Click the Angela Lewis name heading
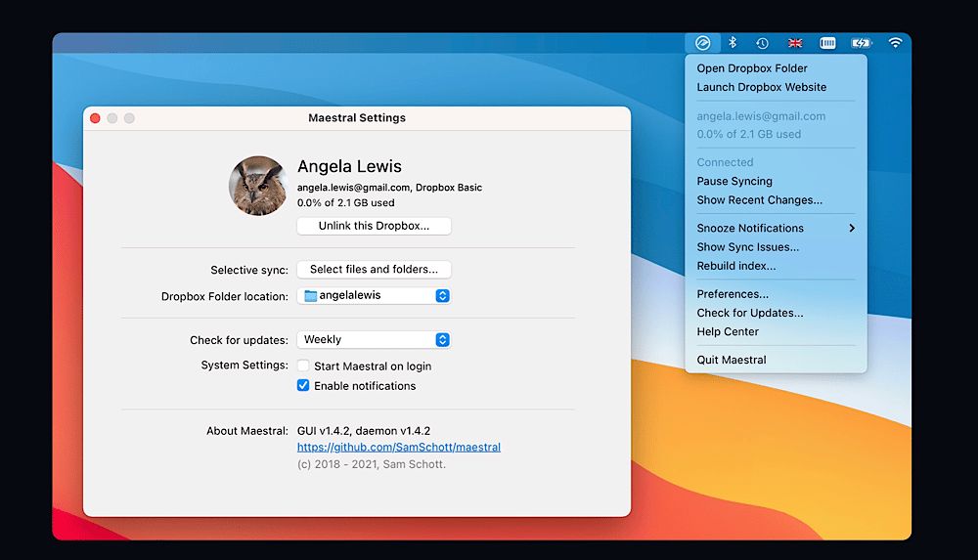This screenshot has height=560, width=978. [349, 166]
